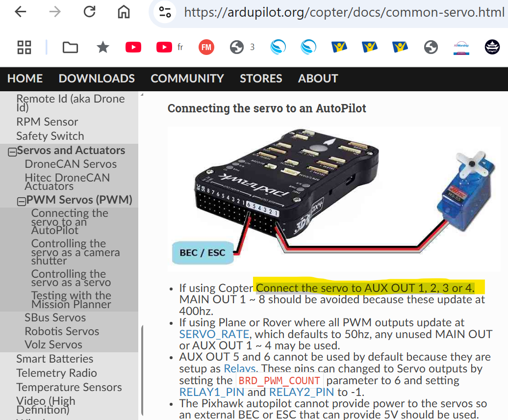The width and height of the screenshot is (508, 420).
Task: Follow the Relays link
Action: [x=240, y=368]
